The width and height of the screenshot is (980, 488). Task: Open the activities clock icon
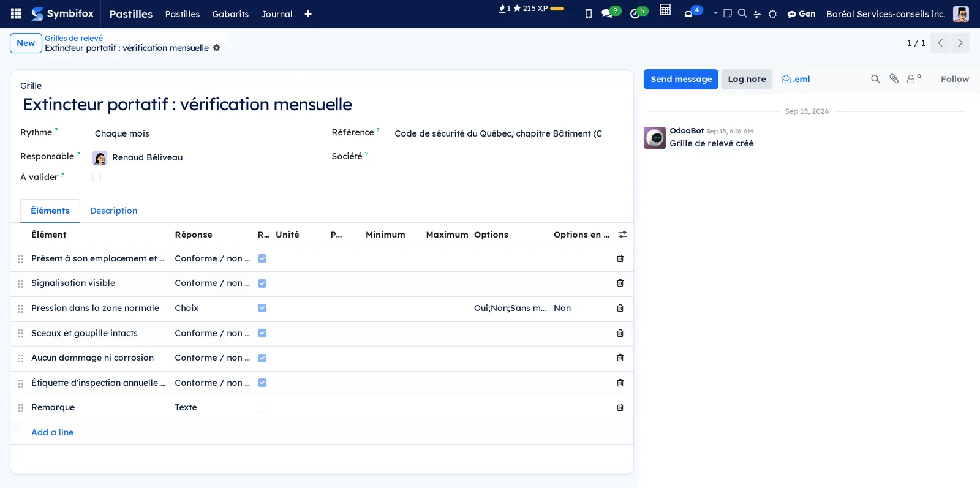point(635,13)
